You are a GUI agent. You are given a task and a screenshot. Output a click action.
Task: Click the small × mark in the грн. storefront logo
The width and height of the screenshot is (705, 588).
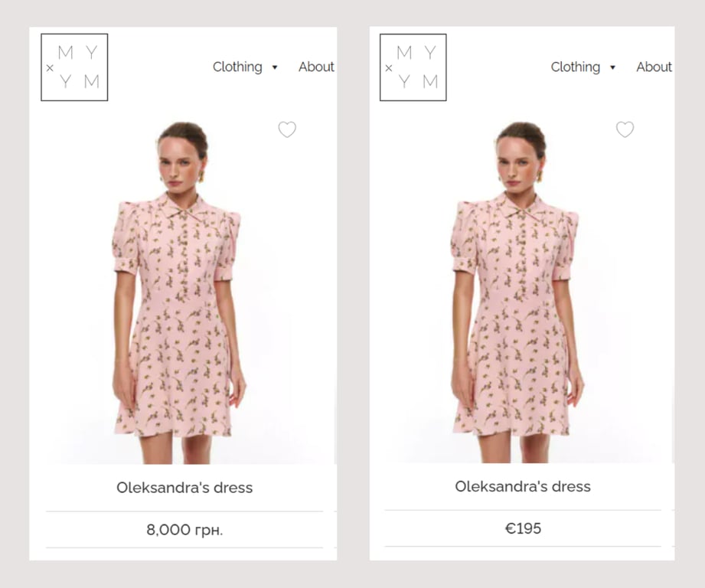[x=50, y=68]
